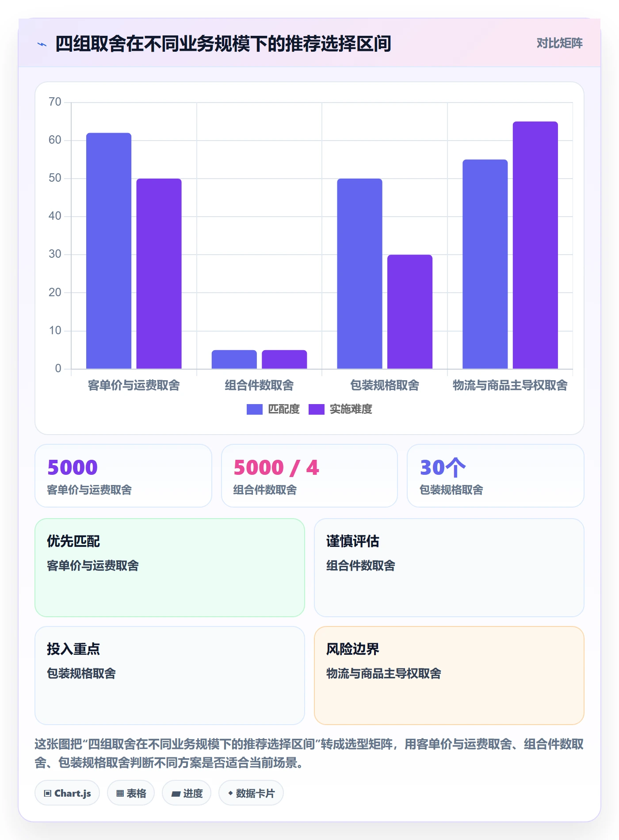This screenshot has height=840, width=619.
Task: Click the y-axis value 70
Action: 55,102
